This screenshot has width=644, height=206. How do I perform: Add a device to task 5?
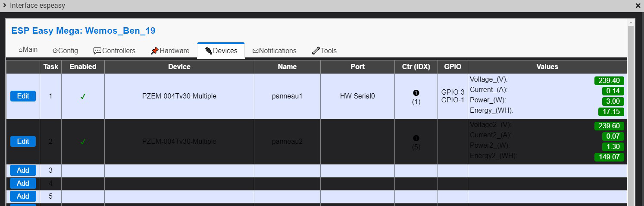click(x=23, y=196)
